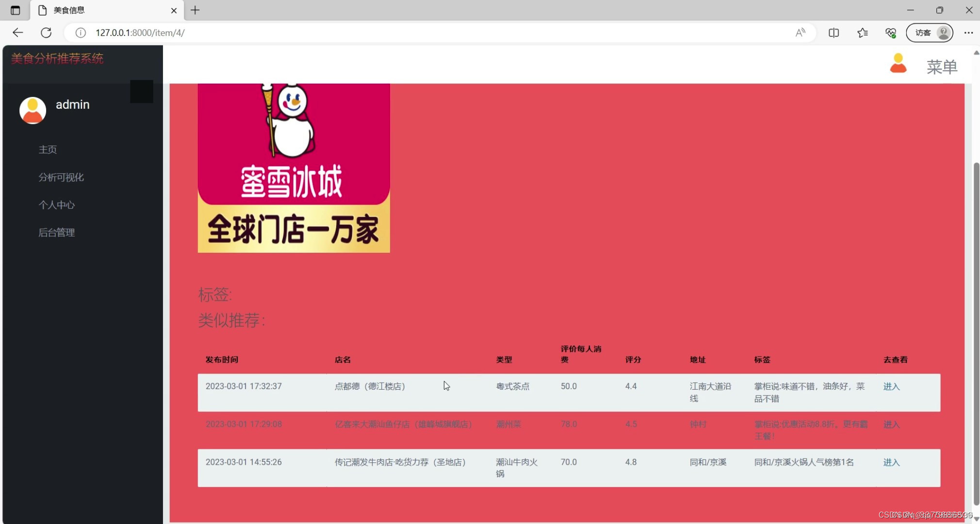This screenshot has height=524, width=980.
Task: Open 后台管理 from the sidebar
Action: (57, 232)
